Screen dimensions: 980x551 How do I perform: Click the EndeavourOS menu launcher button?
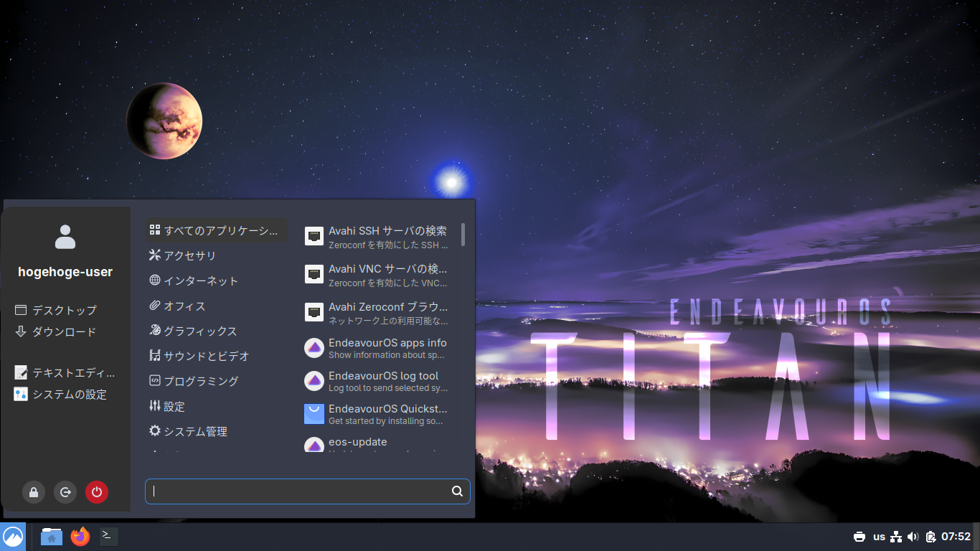(13, 537)
